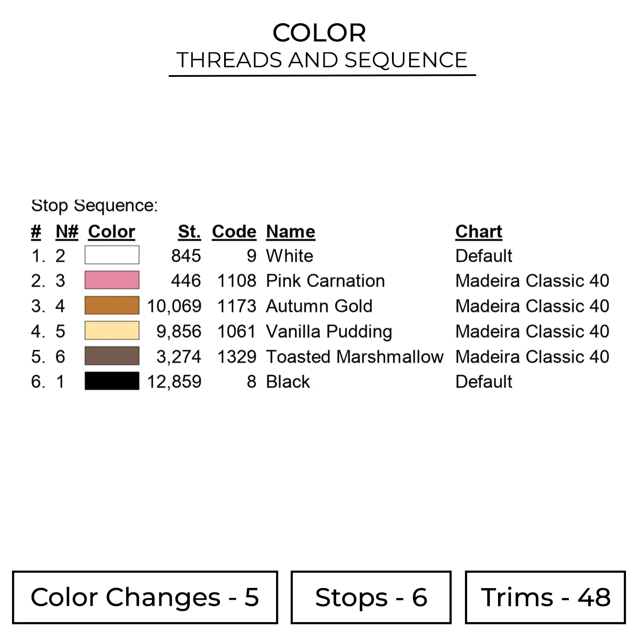644x644 pixels.
Task: Click the Autumn Gold color swatch
Action: click(x=112, y=306)
